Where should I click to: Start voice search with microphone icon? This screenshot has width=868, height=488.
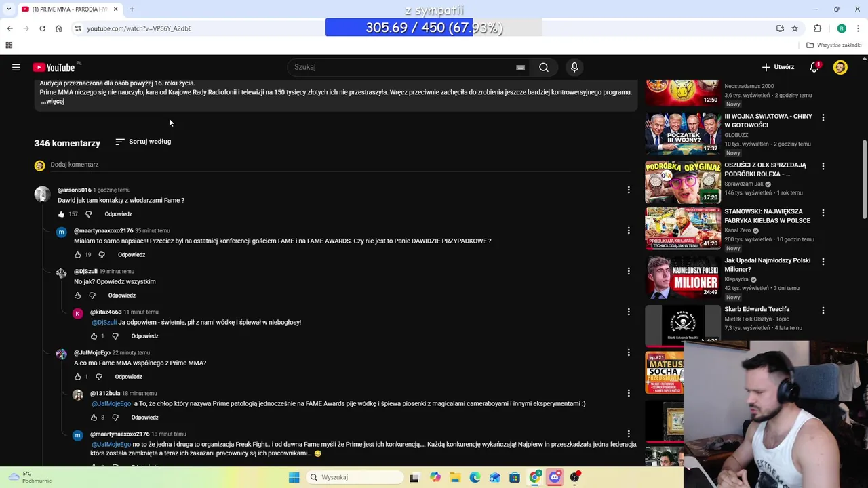pos(574,67)
